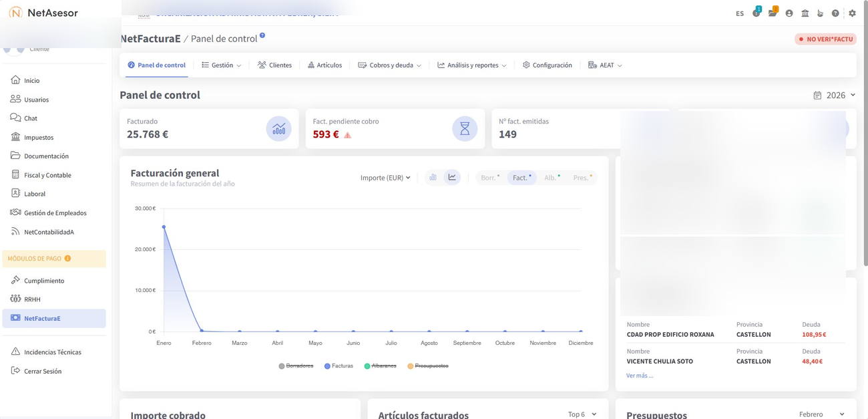Image resolution: width=868 pixels, height=419 pixels.
Task: Toggle the Pres. series filter
Action: 582,178
